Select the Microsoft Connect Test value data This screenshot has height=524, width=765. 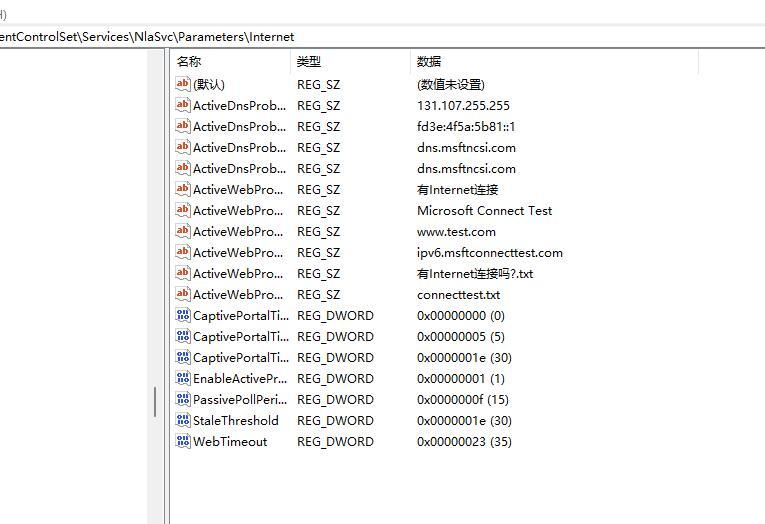pos(484,211)
